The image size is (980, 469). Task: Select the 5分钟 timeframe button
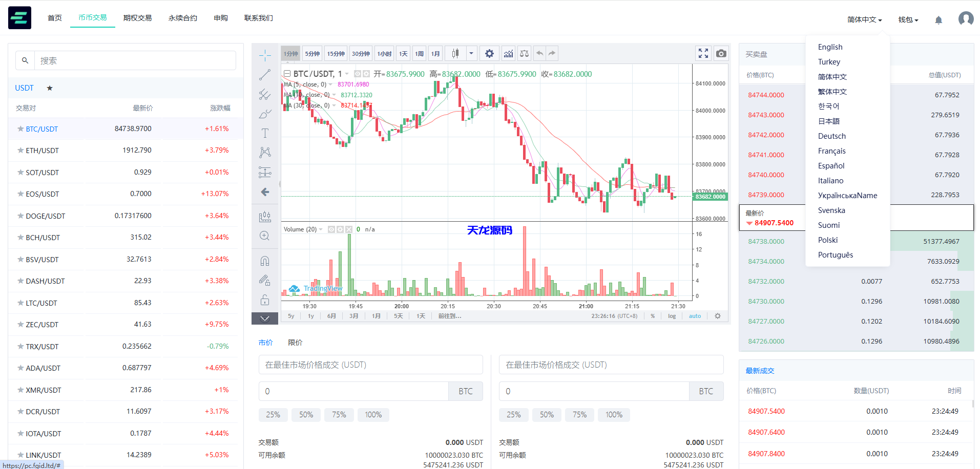312,54
